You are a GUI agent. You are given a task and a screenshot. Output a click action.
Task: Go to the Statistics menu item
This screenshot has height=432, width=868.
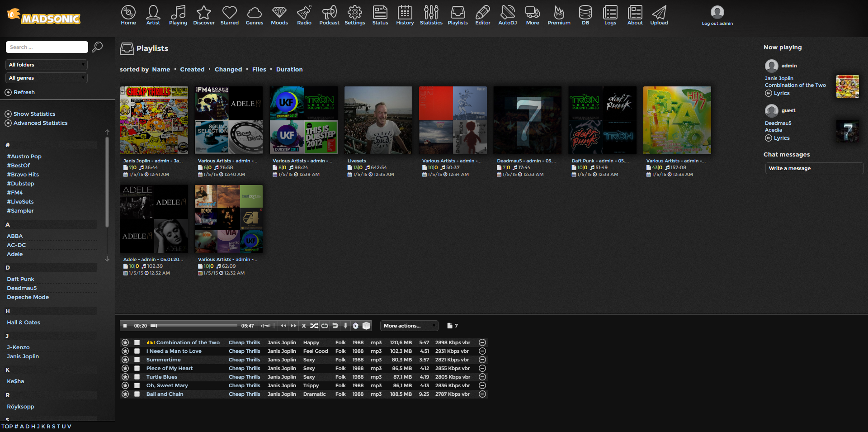click(x=431, y=15)
